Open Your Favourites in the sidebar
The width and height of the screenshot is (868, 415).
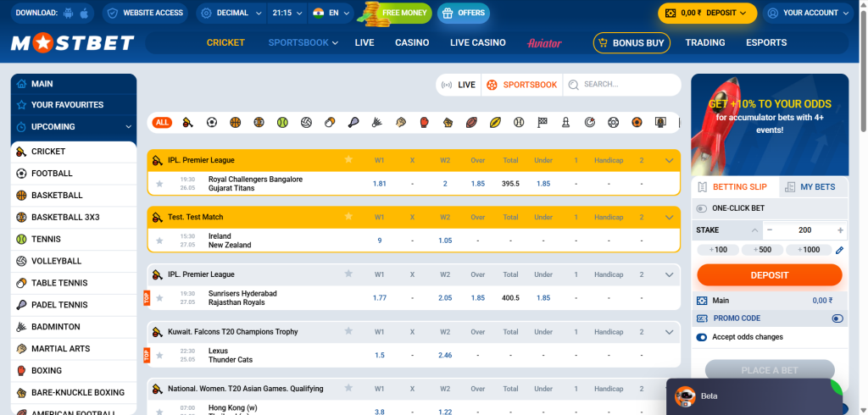pyautogui.click(x=74, y=104)
